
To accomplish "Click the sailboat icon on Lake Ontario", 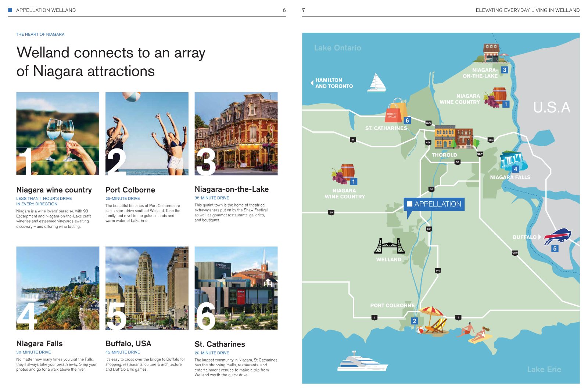I will tap(377, 82).
